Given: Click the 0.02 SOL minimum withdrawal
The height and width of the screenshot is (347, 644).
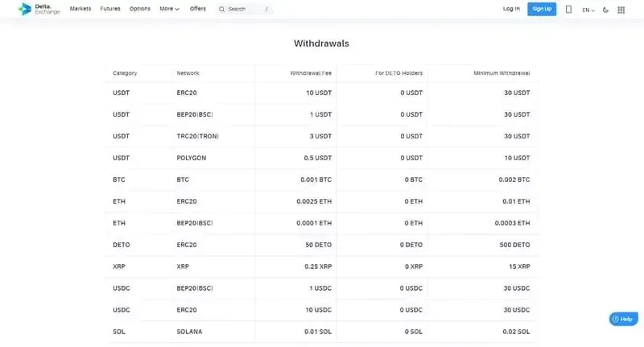Looking at the screenshot, I should click(516, 332).
